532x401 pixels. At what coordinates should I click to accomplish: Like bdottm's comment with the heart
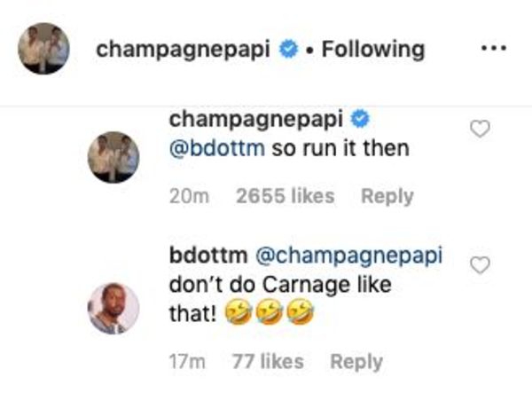pos(480,265)
